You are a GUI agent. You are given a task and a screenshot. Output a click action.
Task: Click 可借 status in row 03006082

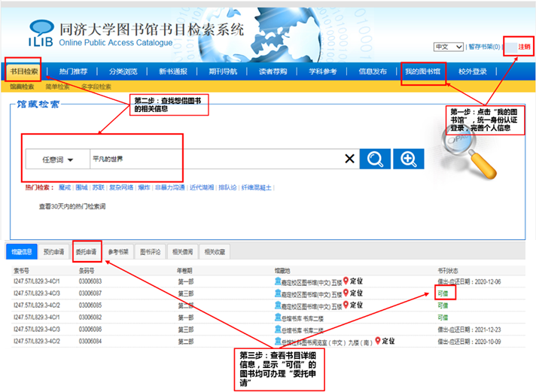pyautogui.click(x=443, y=318)
